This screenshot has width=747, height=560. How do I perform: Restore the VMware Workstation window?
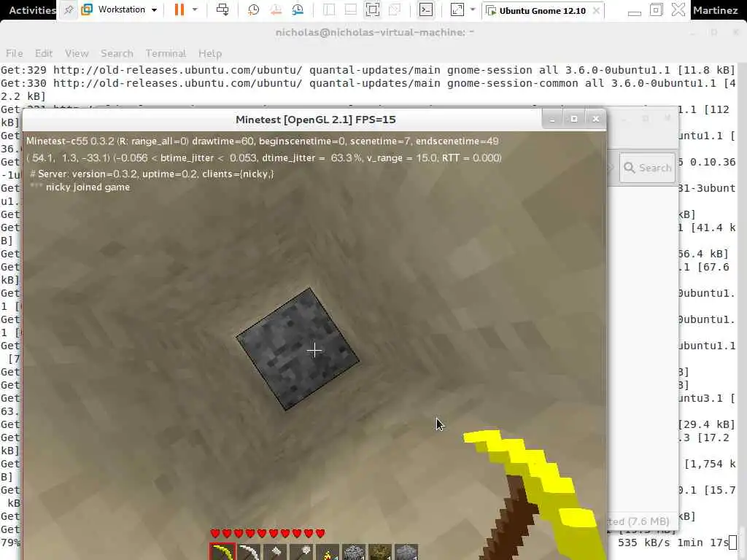[656, 9]
